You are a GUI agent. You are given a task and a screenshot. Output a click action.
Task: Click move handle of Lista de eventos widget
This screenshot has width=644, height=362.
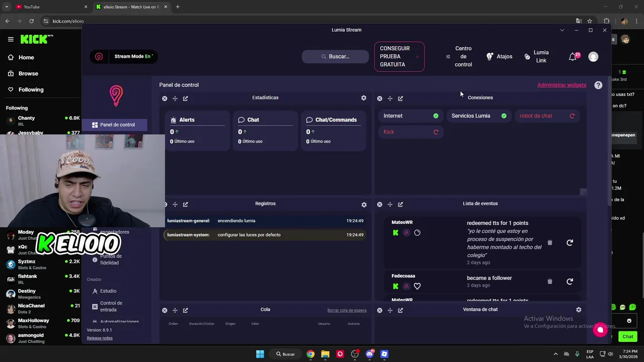[390, 205]
